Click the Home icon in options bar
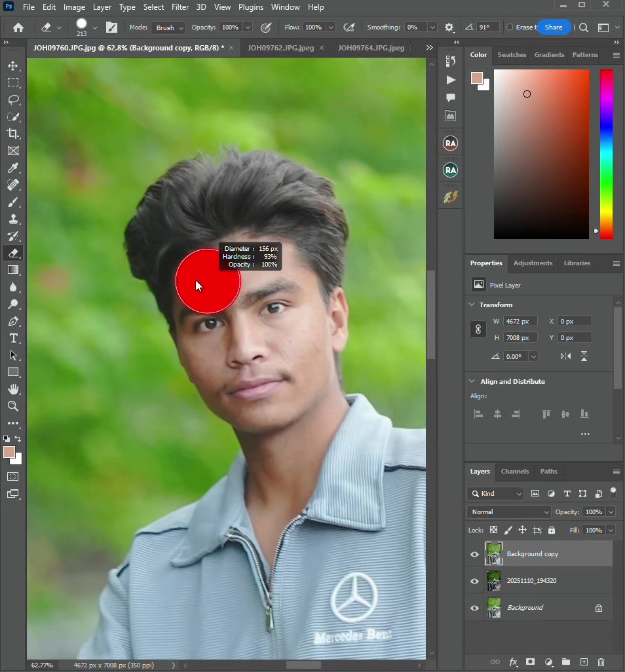The width and height of the screenshot is (625, 672). coord(18,28)
